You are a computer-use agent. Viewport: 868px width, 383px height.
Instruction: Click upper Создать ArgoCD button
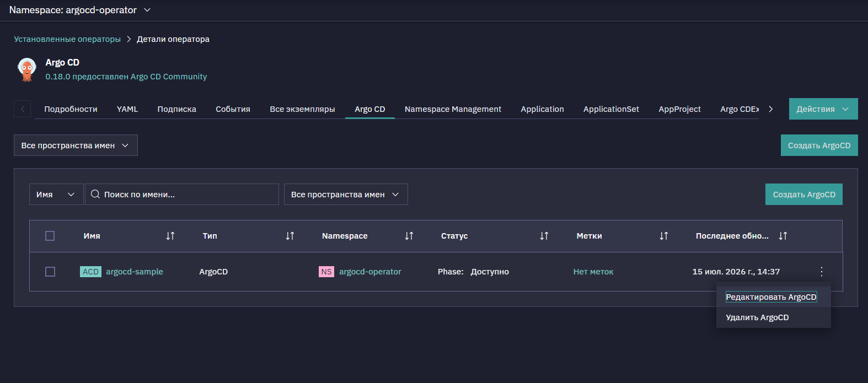[819, 145]
